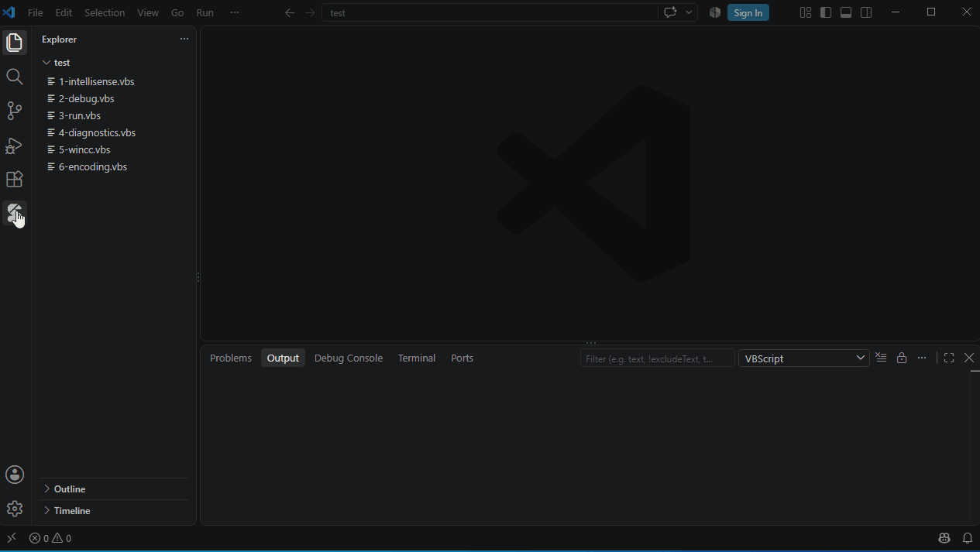
Task: Click the hexagon icon beside Sign In
Action: (x=715, y=12)
